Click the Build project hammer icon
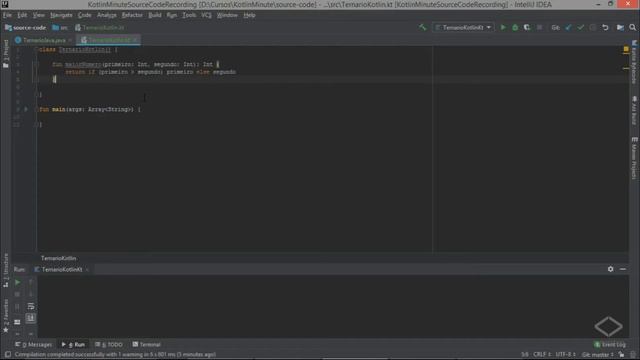The image size is (640, 360). (x=422, y=27)
